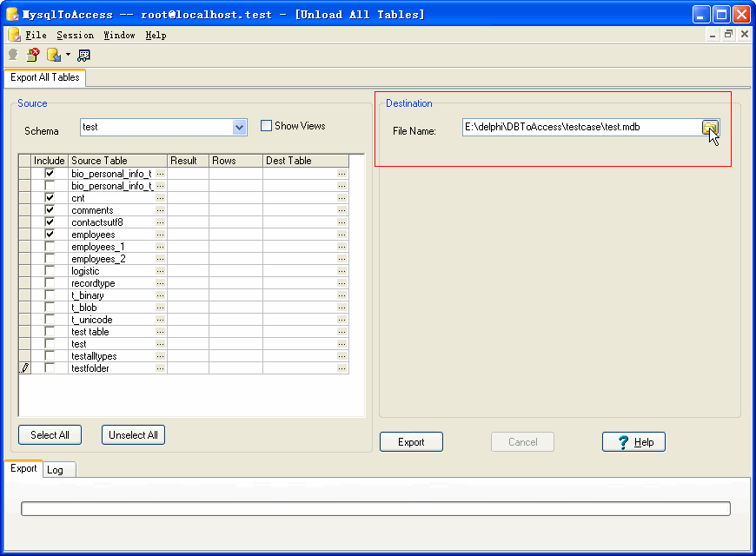
Task: Click the scheduler glasses toolbar icon
Action: point(84,56)
